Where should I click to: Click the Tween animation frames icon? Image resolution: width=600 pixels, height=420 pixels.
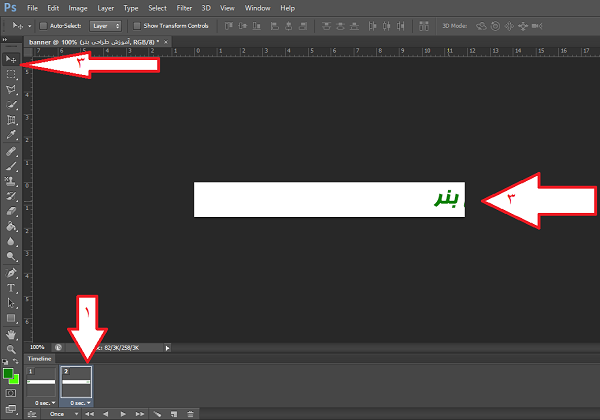click(x=156, y=413)
